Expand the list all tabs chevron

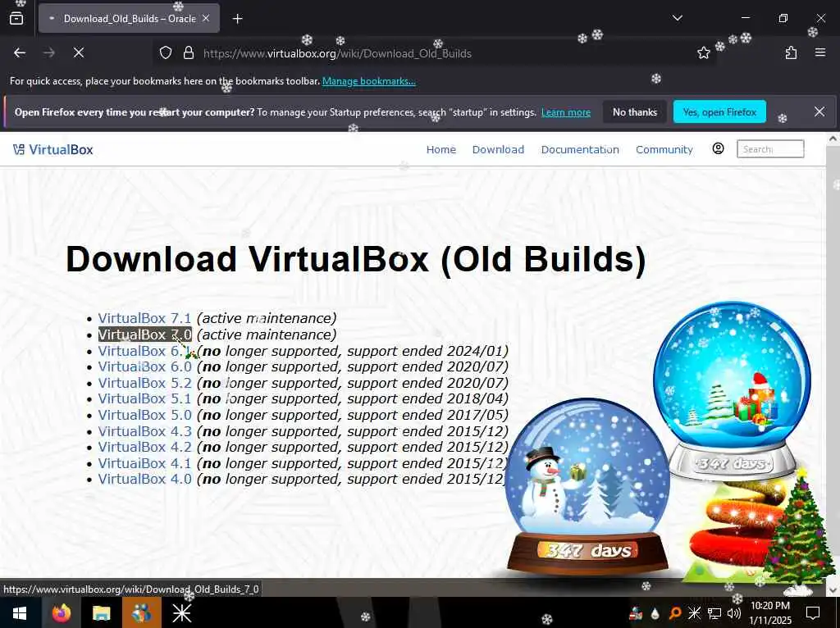point(677,18)
